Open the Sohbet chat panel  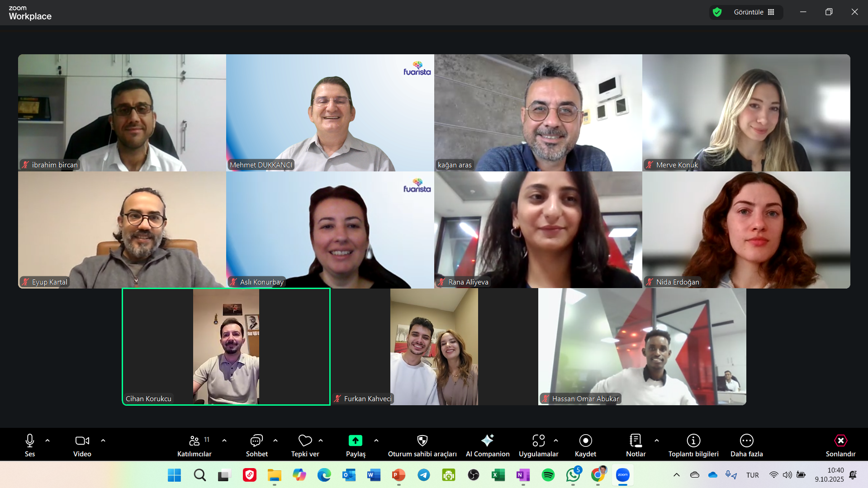(256, 441)
